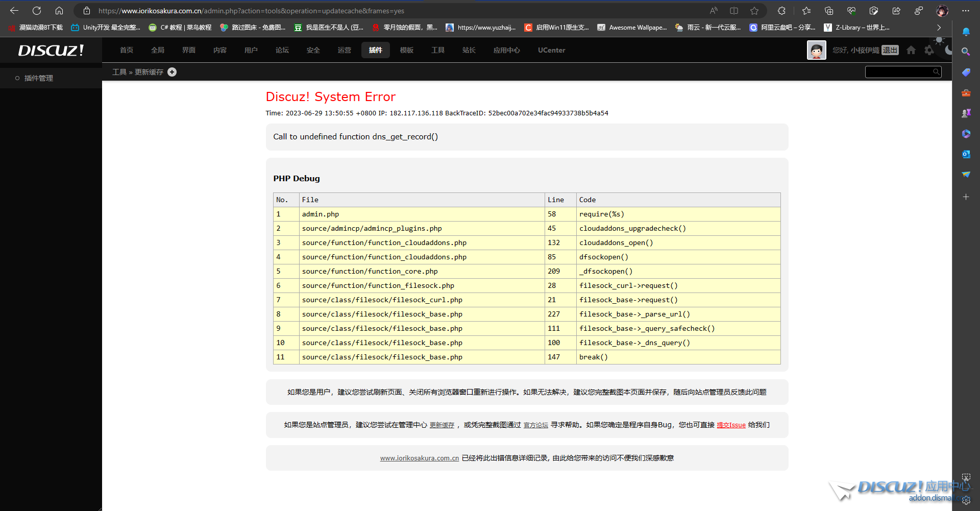Select 插件管理 in the left sidebar
Screen dimensions: 980x511
(39, 78)
